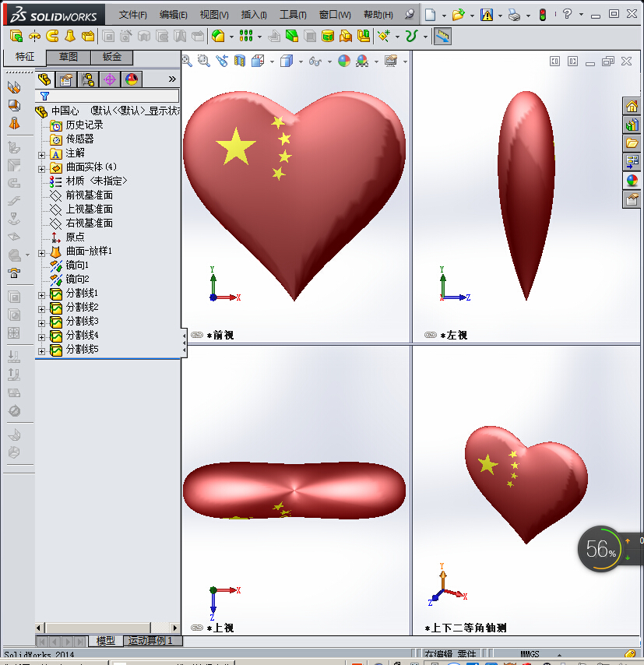644x665 pixels.
Task: Click MMGS unit system in status bar
Action: point(527,653)
